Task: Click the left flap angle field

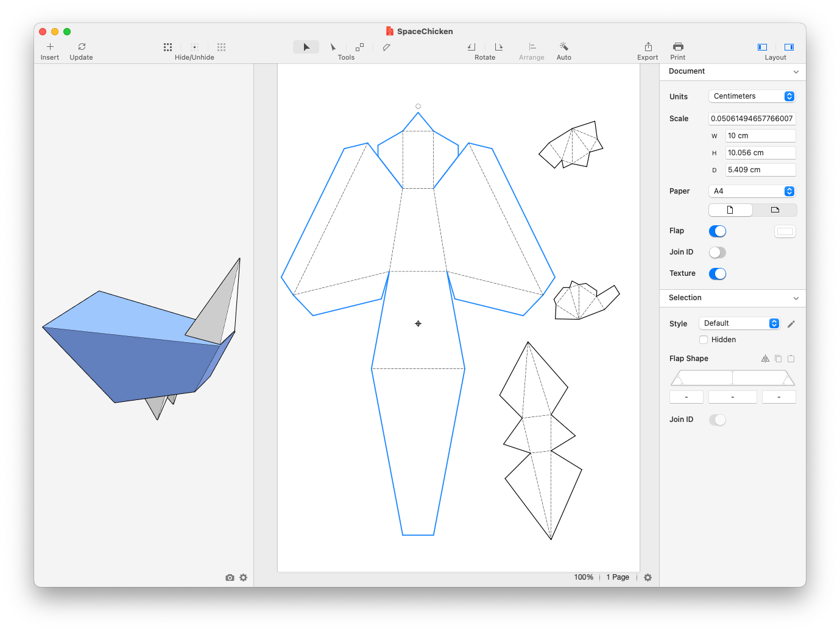Action: (x=686, y=397)
